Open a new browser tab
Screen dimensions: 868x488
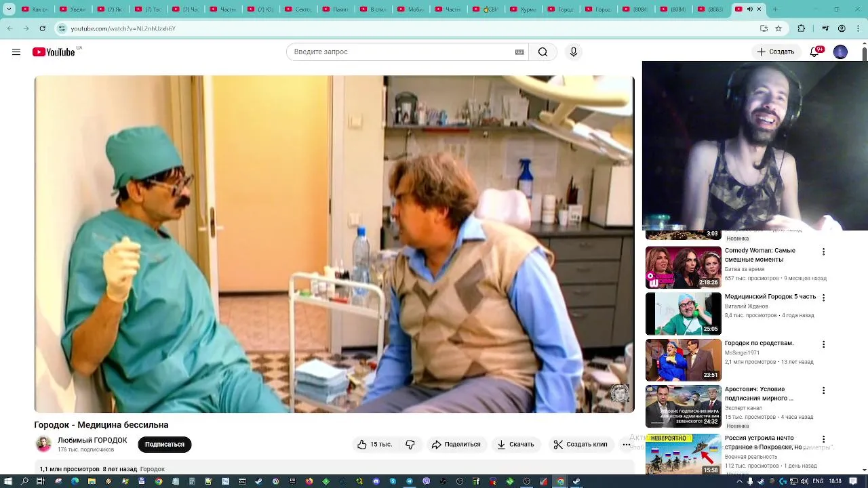tap(775, 9)
